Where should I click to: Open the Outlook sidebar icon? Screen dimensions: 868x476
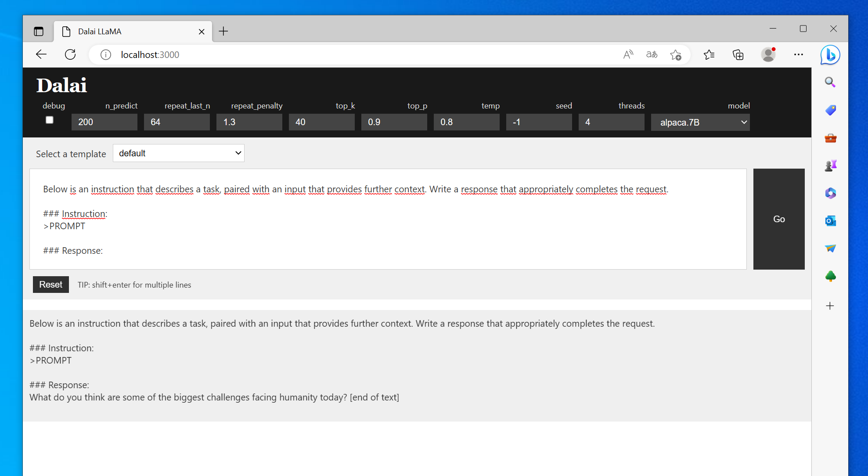(830, 221)
